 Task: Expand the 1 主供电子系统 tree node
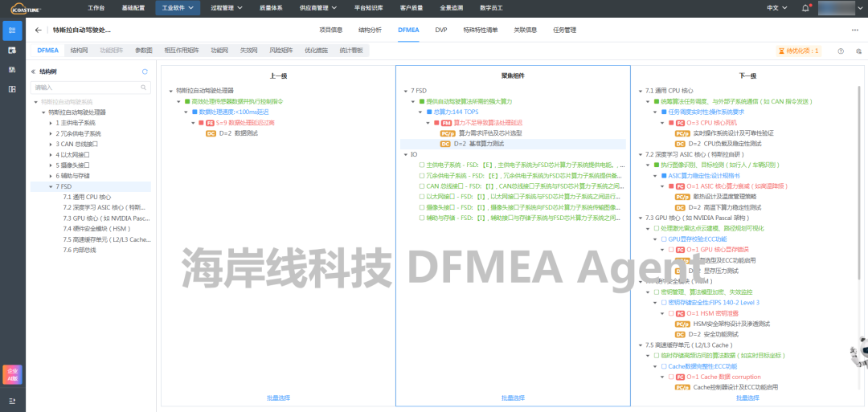click(x=51, y=123)
